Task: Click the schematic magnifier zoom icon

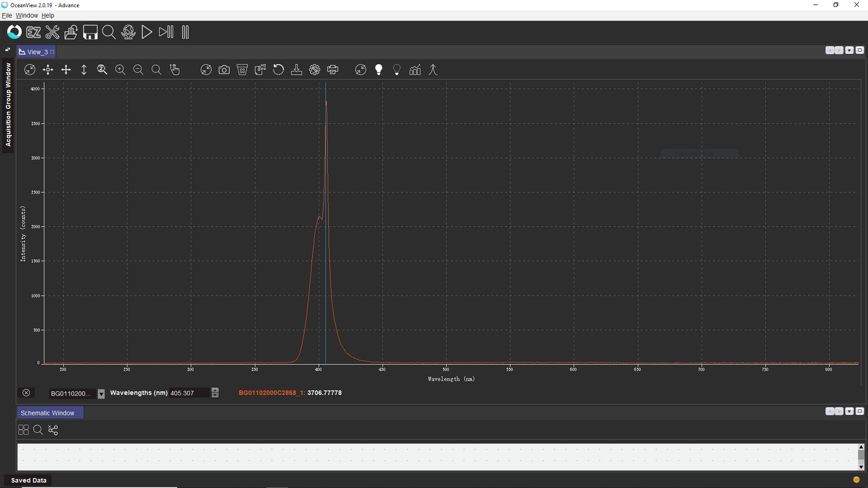Action: [x=38, y=430]
